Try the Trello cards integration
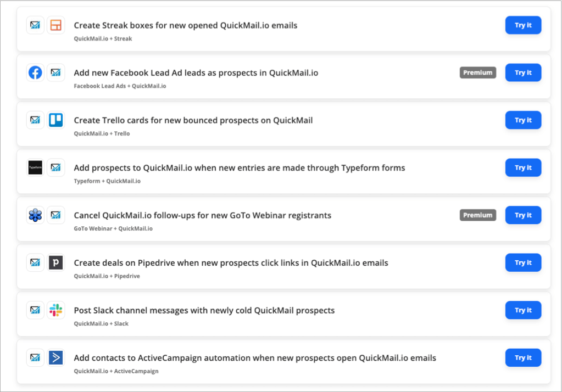This screenshot has height=392, width=562. (523, 120)
